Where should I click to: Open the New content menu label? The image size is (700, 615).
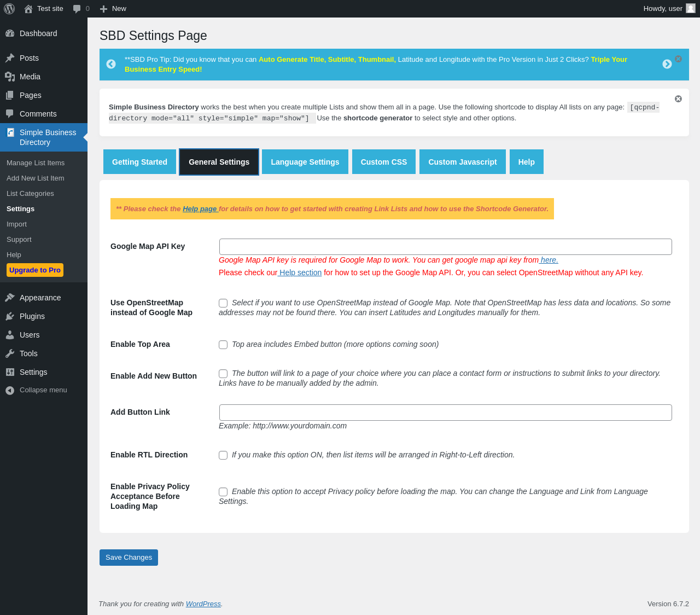(x=119, y=9)
